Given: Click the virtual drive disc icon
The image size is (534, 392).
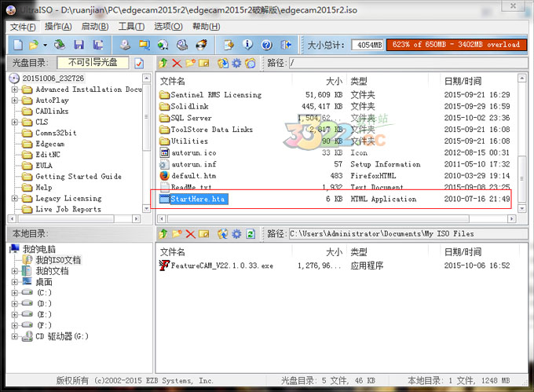Looking at the screenshot, I should 182,45.
